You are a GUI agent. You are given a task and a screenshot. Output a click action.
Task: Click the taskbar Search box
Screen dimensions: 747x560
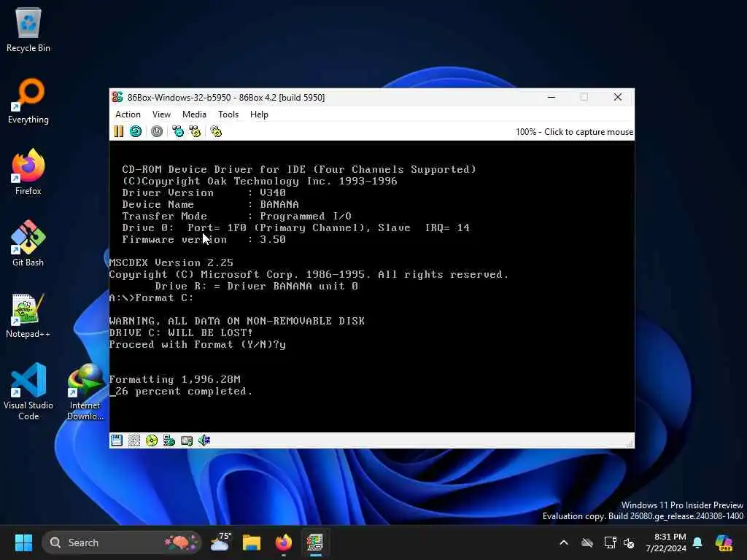click(122, 542)
